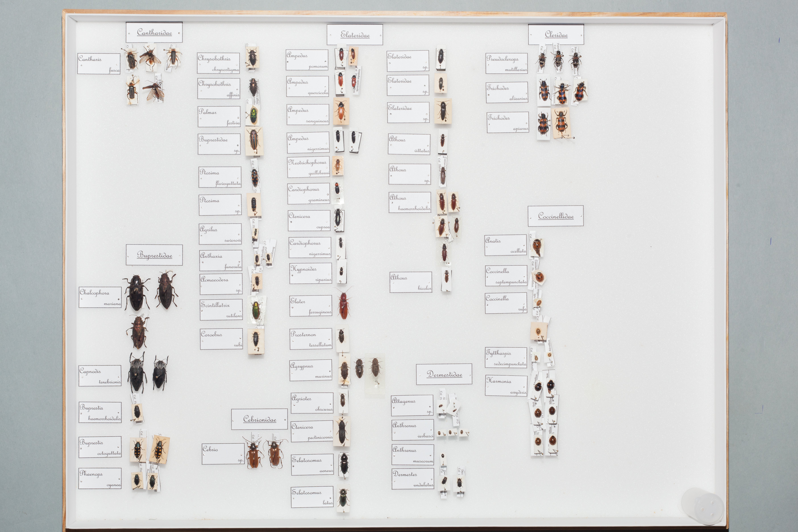Click the Chalcophora mariana species label
Image resolution: width=798 pixels, height=532 pixels.
(100, 298)
